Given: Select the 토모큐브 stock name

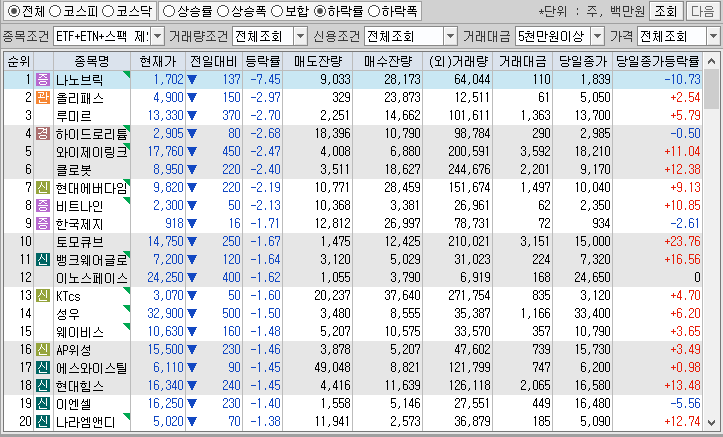Looking at the screenshot, I should pos(79,242).
